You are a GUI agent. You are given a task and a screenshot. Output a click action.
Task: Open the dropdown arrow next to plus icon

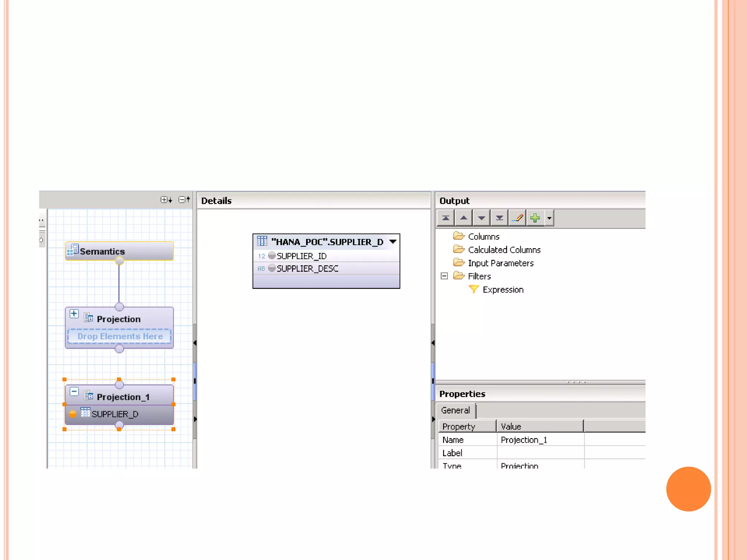click(x=549, y=218)
